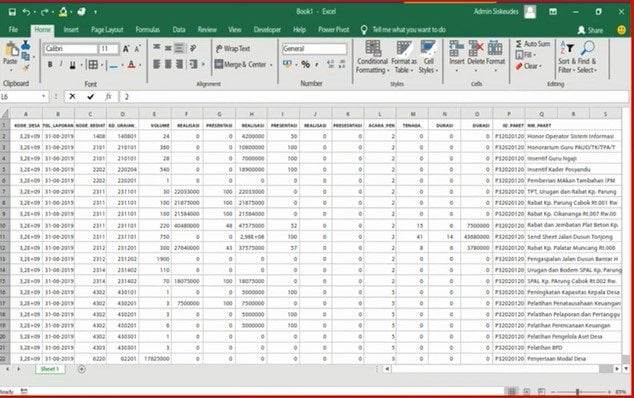This screenshot has width=634, height=398.
Task: Undo the last action
Action: tap(26, 12)
